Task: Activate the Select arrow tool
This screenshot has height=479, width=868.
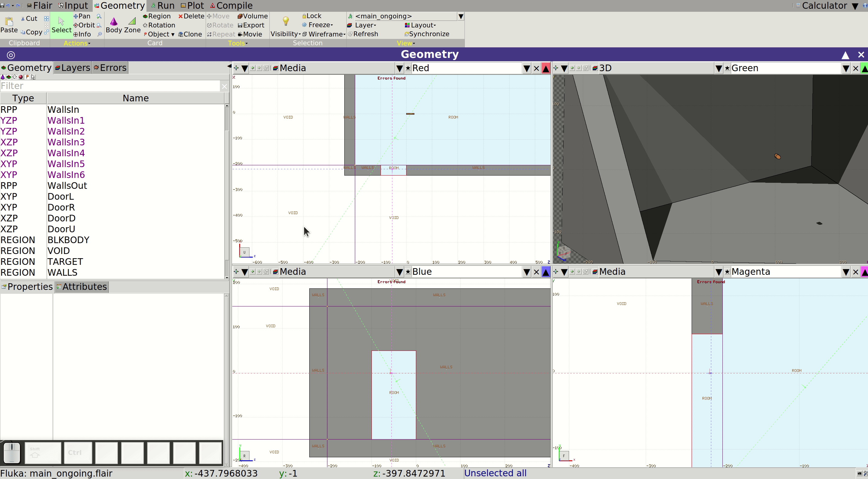Action: (x=61, y=25)
